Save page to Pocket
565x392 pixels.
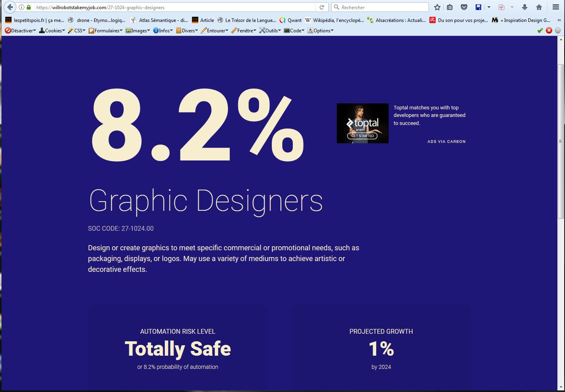click(464, 7)
